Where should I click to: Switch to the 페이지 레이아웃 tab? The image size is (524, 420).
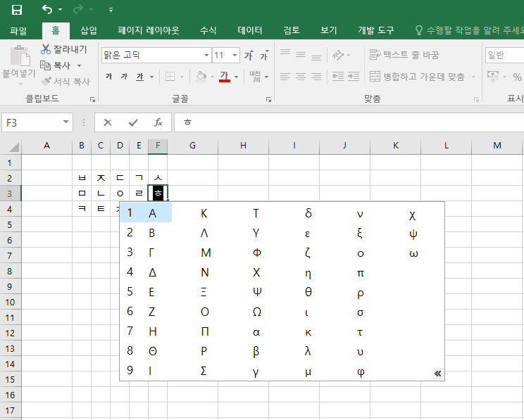(x=149, y=31)
